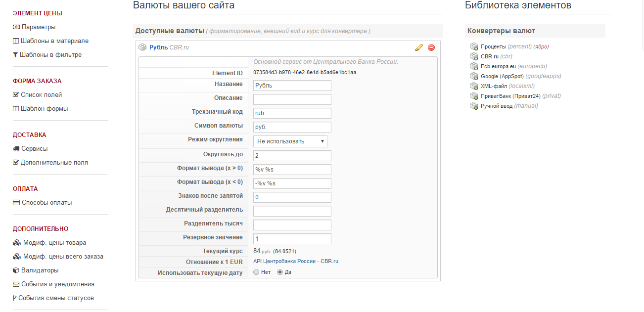Viewport: 644px width, 312px height.
Task: Select the Нет radio button
Action: 256,272
